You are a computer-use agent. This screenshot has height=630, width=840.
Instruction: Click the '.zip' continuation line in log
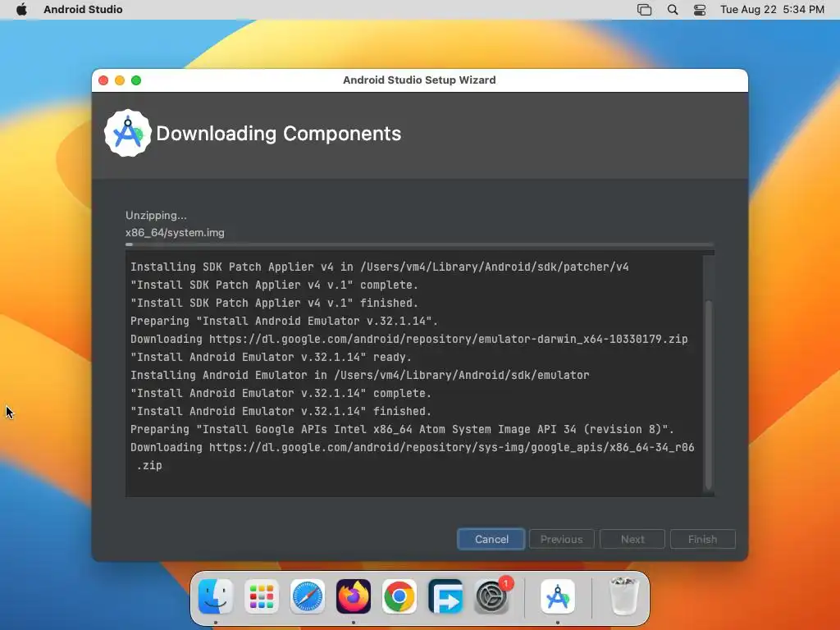pos(149,466)
